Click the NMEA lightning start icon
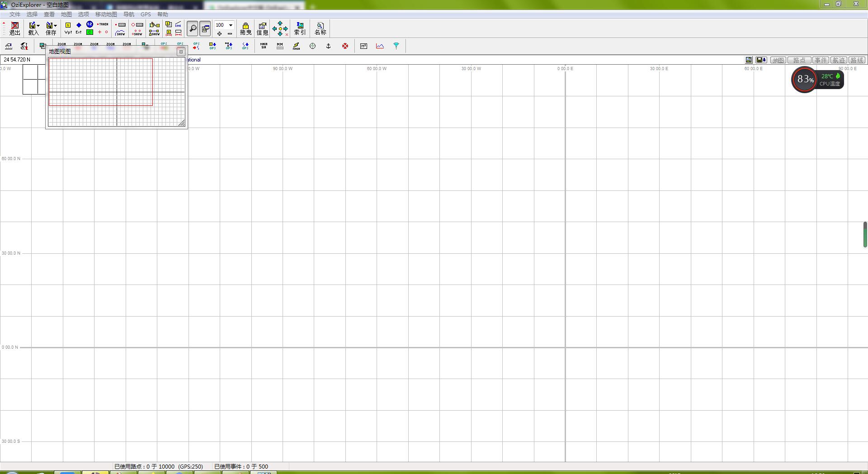 pos(296,46)
